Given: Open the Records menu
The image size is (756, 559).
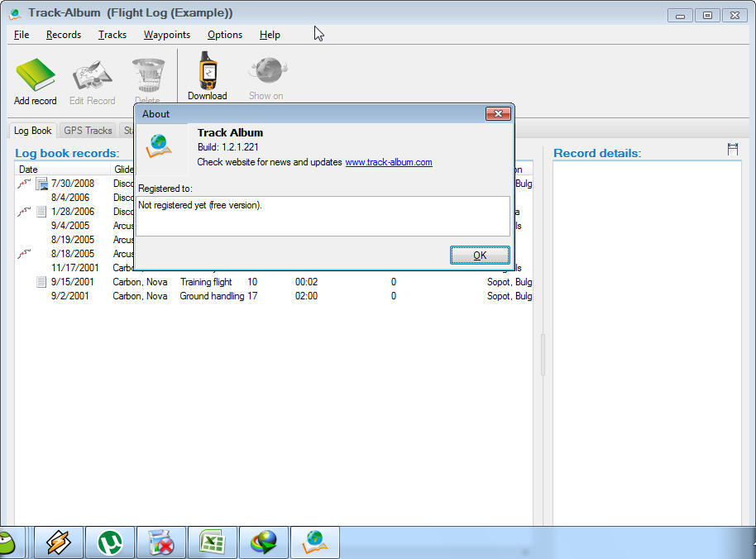Looking at the screenshot, I should [64, 35].
